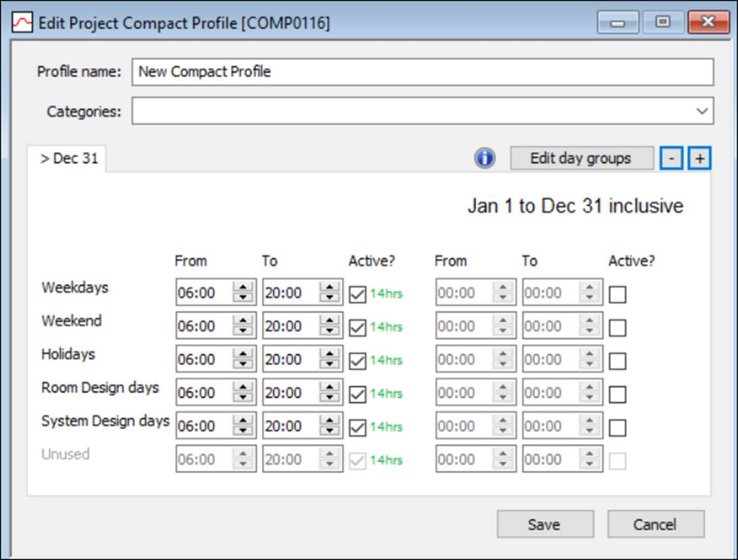
Task: Decrease Weekend first From time
Action: click(x=243, y=331)
